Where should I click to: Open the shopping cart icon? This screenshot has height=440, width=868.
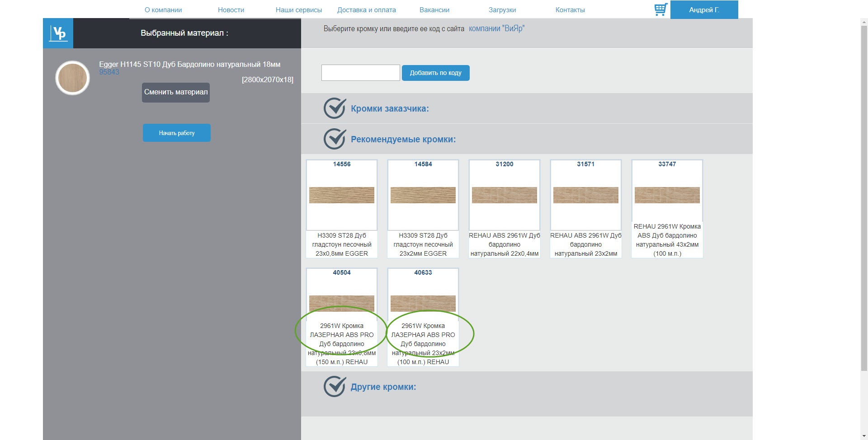[660, 9]
